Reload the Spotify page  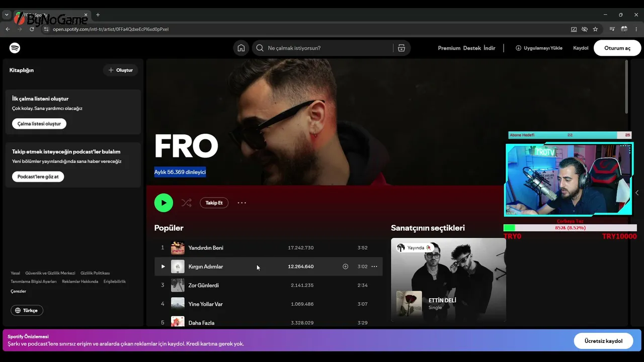pos(32,29)
